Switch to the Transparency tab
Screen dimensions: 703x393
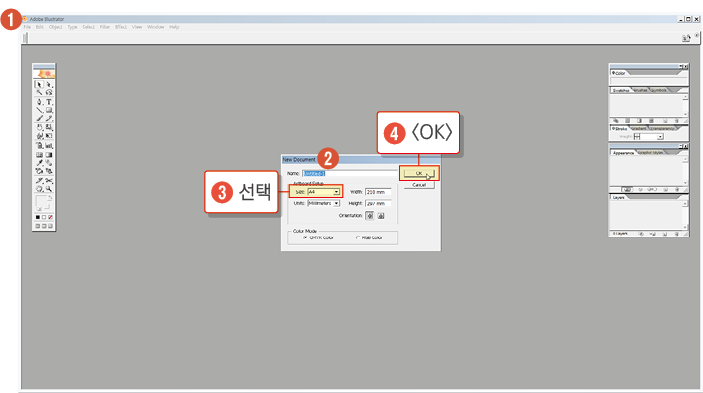[662, 129]
